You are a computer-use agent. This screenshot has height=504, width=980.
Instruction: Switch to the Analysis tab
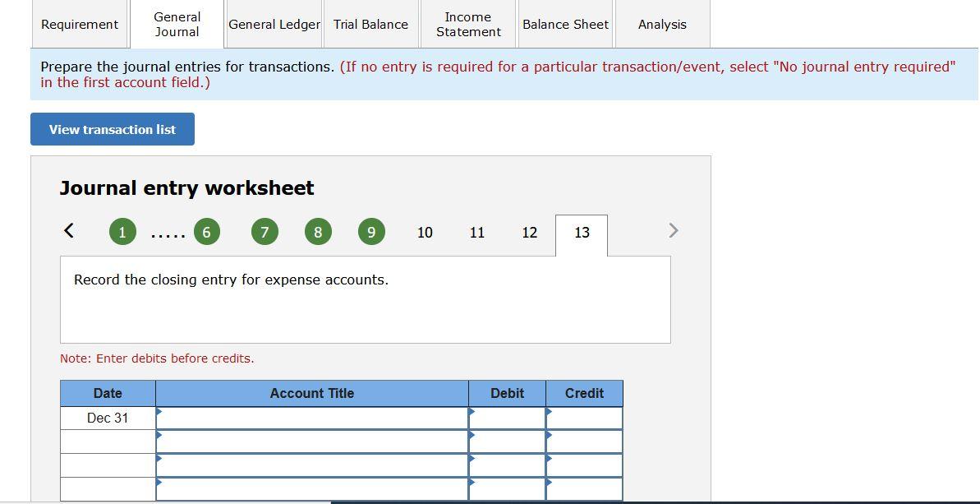[x=661, y=24]
